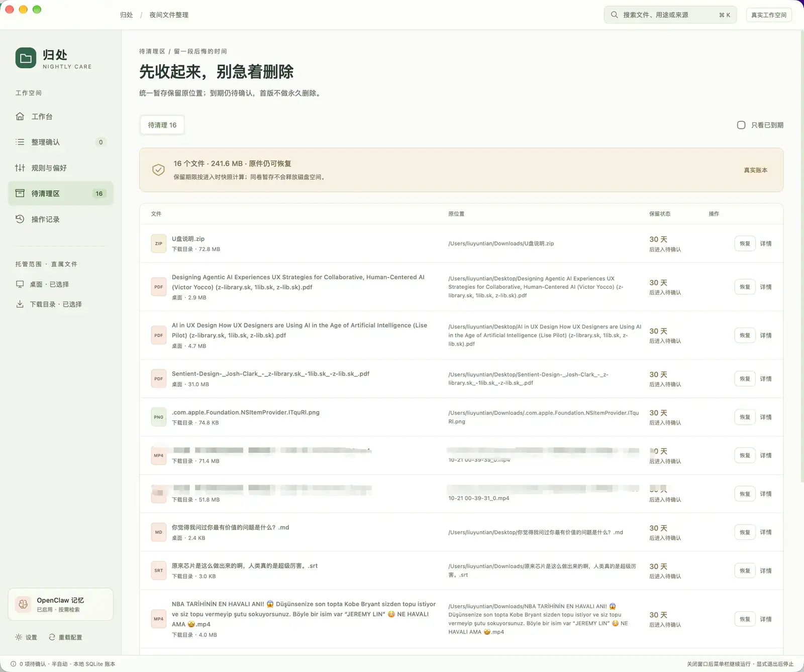
Task: Click PDF icon of Designing Agentic AI Experiences
Action: pyautogui.click(x=159, y=287)
